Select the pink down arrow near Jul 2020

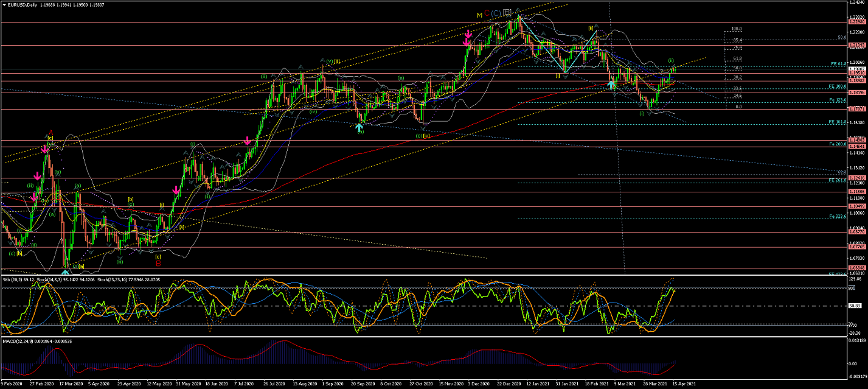[x=247, y=141]
